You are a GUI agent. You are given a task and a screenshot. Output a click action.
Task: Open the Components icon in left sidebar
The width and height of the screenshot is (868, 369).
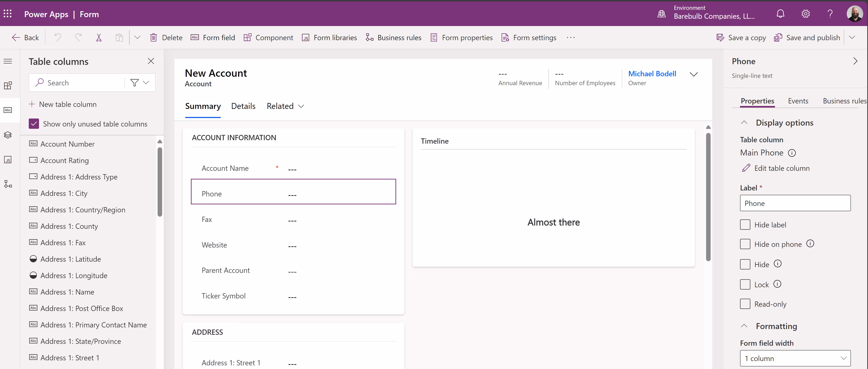point(8,85)
